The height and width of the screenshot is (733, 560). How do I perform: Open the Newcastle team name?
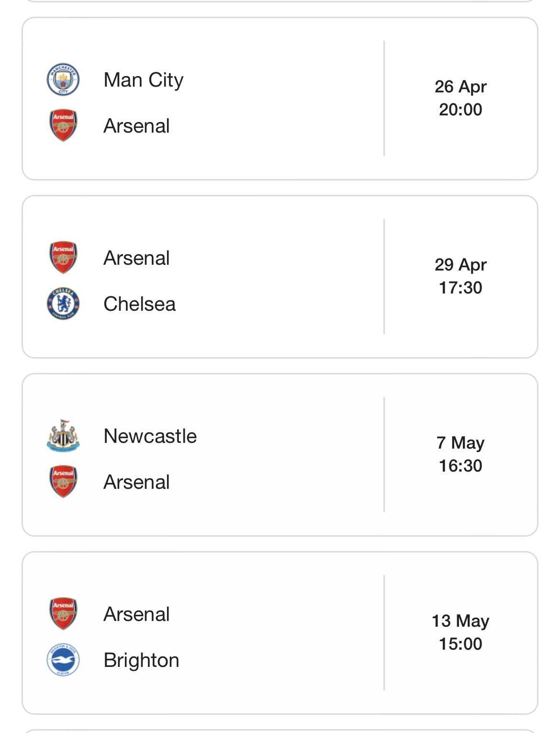150,436
